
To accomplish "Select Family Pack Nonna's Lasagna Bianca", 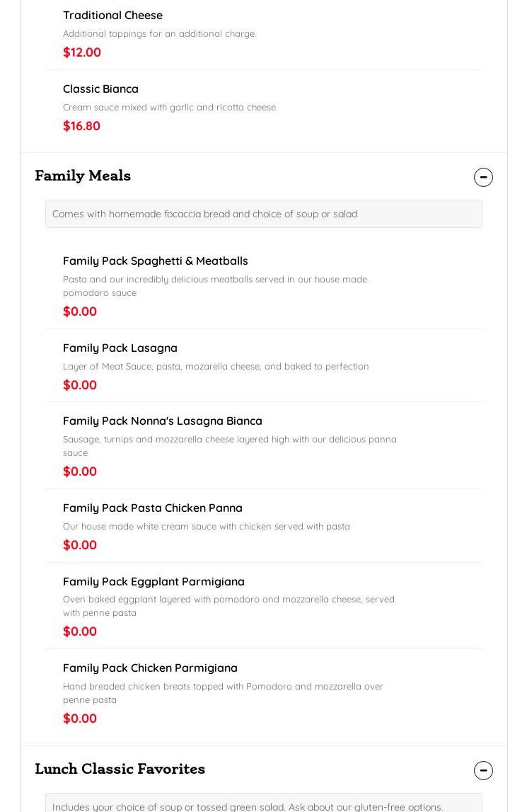I will tap(163, 421).
